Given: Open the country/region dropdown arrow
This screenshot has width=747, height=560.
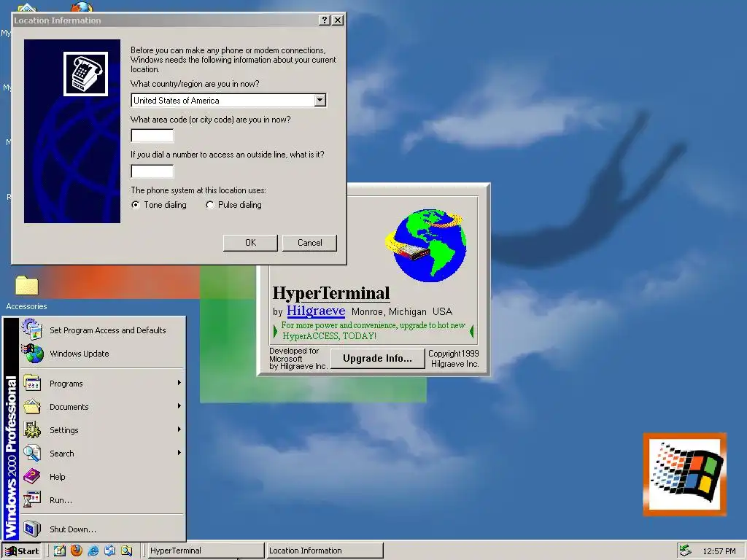Looking at the screenshot, I should [320, 101].
